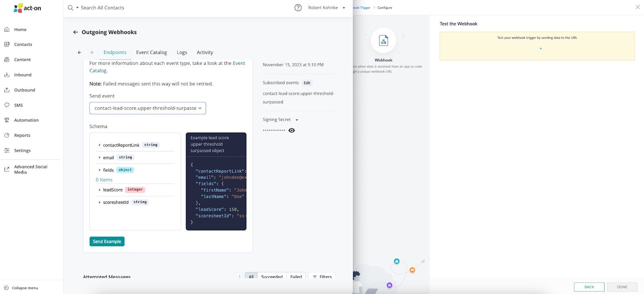Click the BACK button

coord(589,287)
